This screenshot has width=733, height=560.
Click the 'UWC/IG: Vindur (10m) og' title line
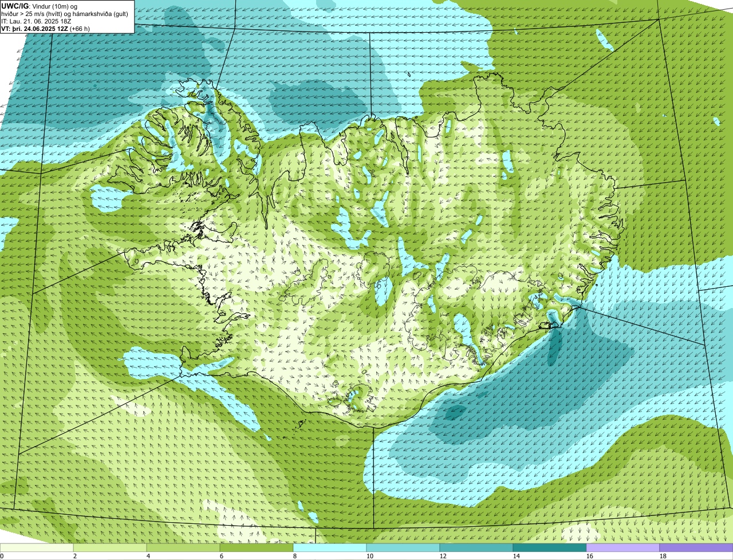point(40,6)
